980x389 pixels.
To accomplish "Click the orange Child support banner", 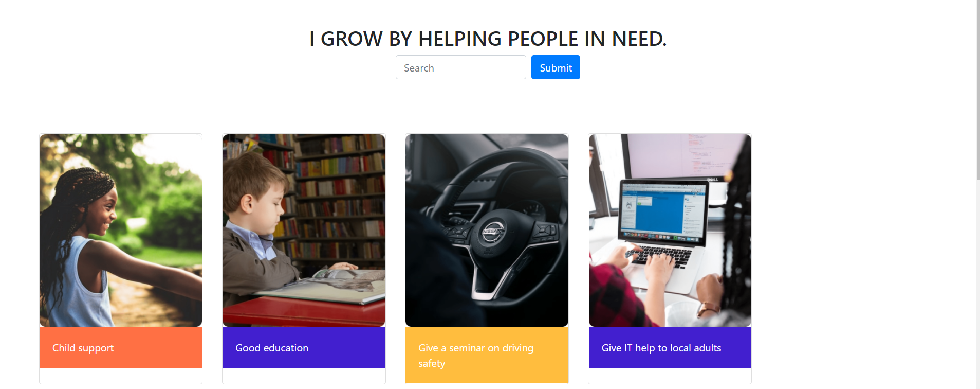I will click(x=121, y=347).
